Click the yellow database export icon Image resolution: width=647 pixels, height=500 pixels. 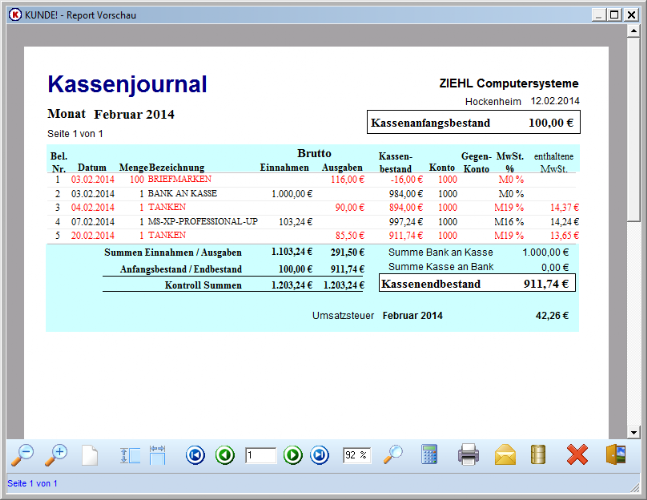538,455
